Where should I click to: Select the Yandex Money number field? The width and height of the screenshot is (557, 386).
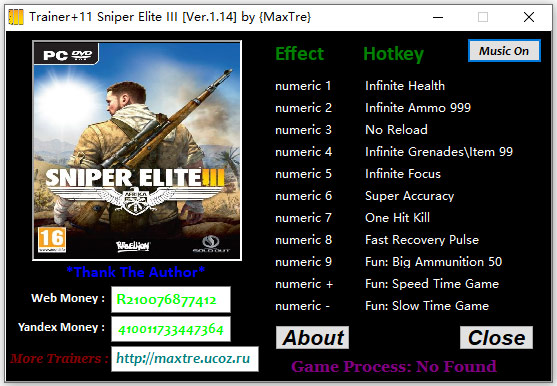click(171, 329)
